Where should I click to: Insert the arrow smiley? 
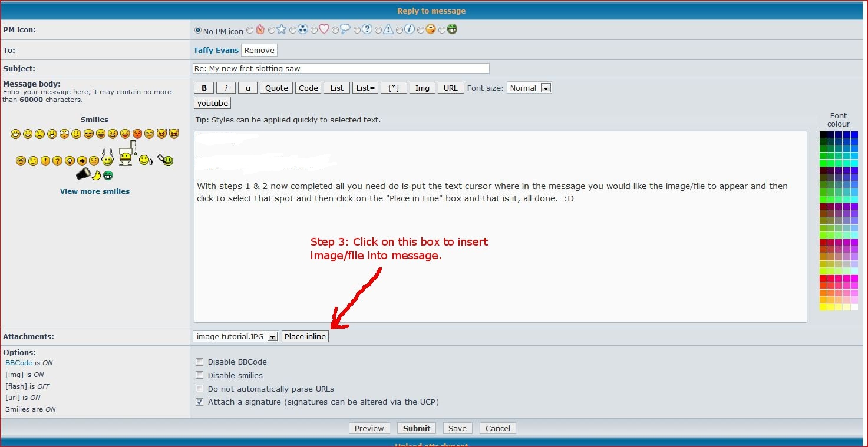pyautogui.click(x=82, y=161)
